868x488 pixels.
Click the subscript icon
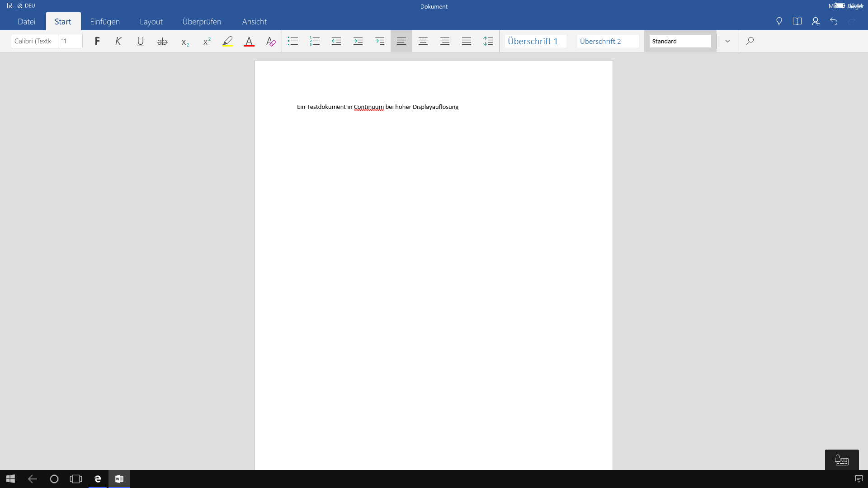click(184, 42)
